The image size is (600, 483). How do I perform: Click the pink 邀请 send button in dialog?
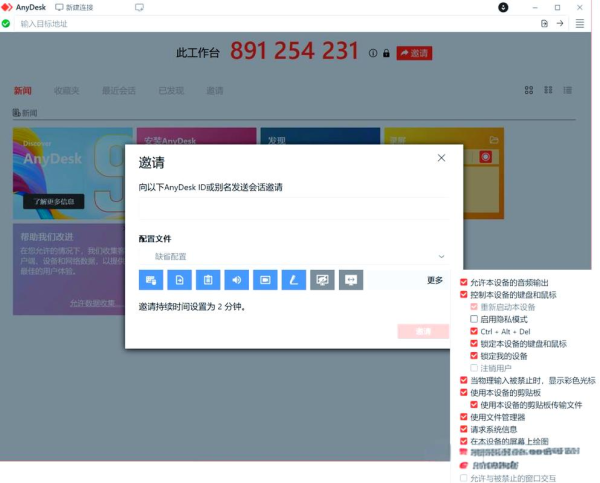pos(423,331)
